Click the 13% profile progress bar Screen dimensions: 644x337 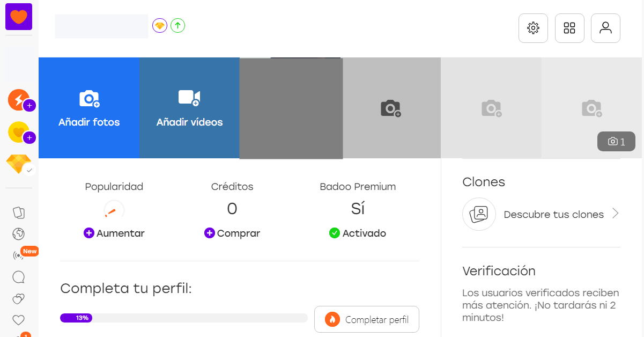(x=184, y=318)
